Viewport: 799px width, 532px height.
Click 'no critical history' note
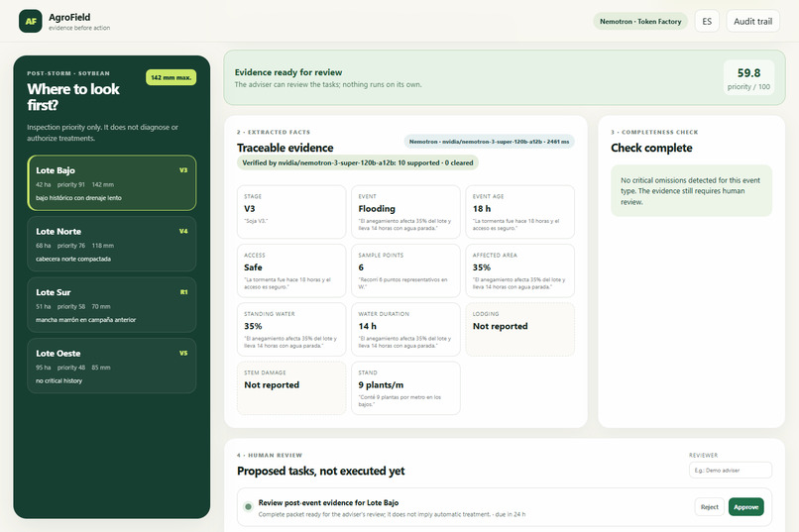(x=58, y=380)
